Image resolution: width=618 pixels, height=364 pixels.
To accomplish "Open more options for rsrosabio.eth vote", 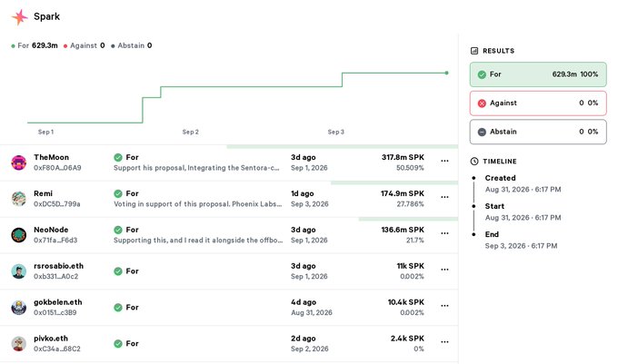I will coord(444,270).
